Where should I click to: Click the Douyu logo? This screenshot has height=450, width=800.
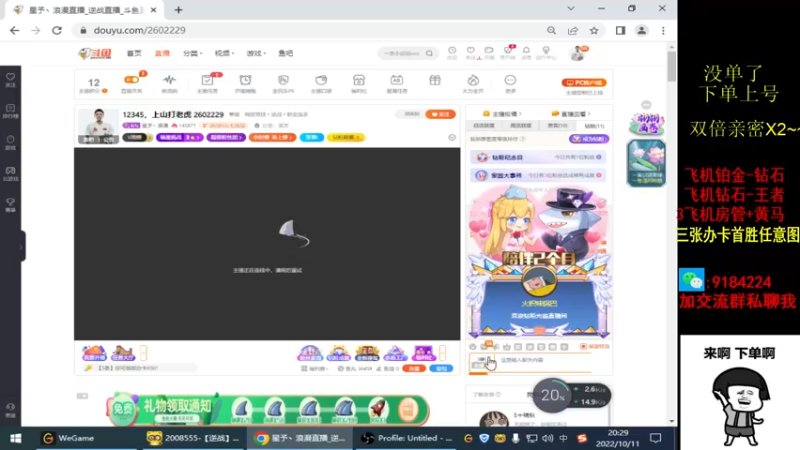click(x=95, y=53)
